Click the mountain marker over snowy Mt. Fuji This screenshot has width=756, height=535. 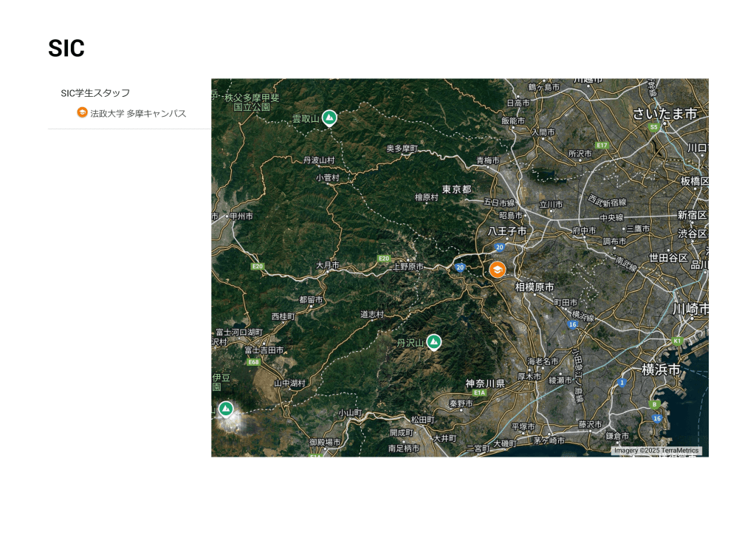coord(226,409)
